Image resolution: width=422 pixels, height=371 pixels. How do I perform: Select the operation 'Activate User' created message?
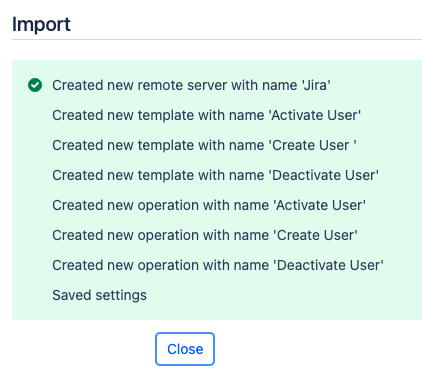209,205
